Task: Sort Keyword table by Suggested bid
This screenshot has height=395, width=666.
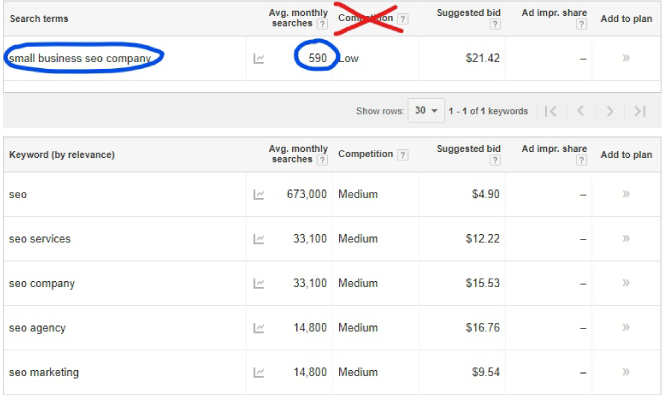Action: point(468,149)
